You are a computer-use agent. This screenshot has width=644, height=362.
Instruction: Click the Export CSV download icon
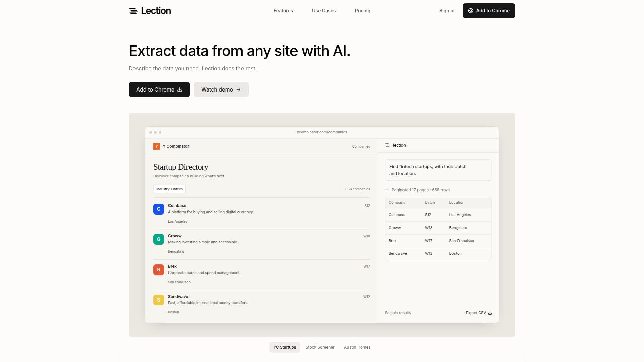[490, 313]
